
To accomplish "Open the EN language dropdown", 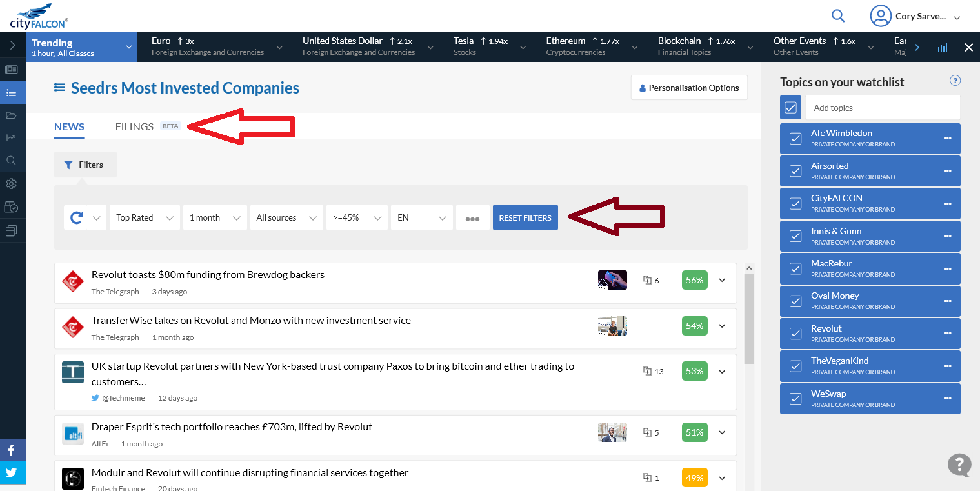I will (x=421, y=218).
